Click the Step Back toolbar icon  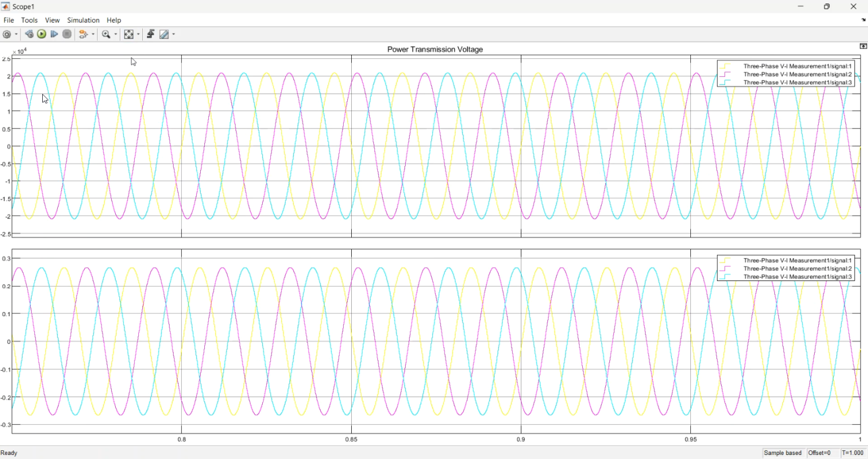(29, 34)
